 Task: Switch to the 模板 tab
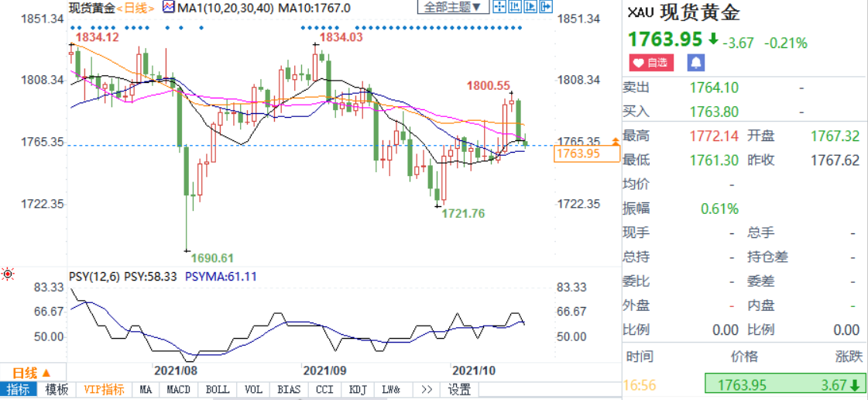pyautogui.click(x=57, y=389)
